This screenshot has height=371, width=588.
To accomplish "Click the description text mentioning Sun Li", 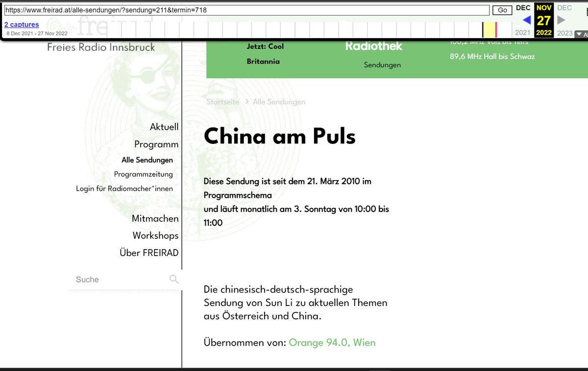I will pyautogui.click(x=295, y=302).
